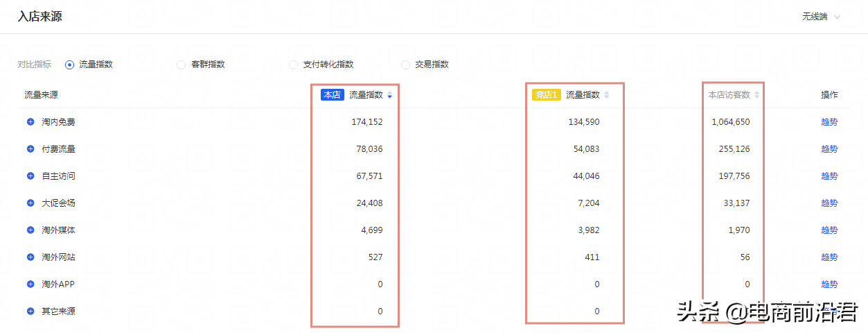The width and height of the screenshot is (868, 333).
Task: Click plus icon beside 淘外APP
Action: 30,284
